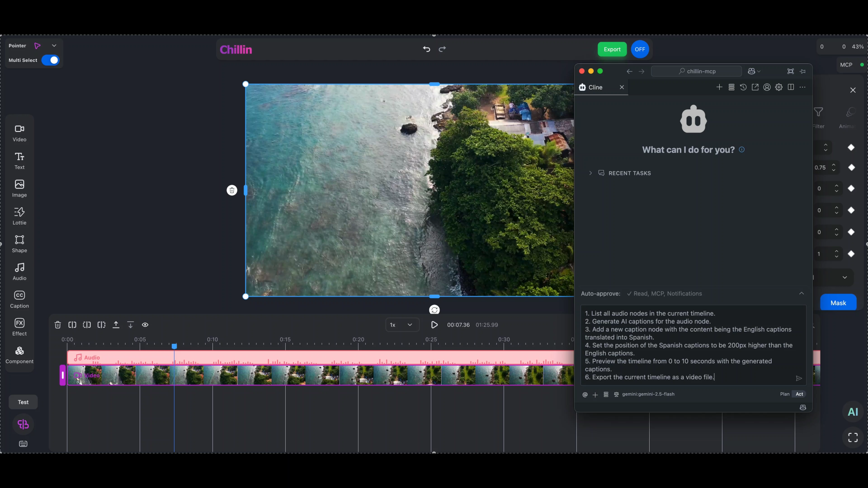Click the trim-right split icon in timeline toolbar
The height and width of the screenshot is (488, 868).
tap(101, 325)
